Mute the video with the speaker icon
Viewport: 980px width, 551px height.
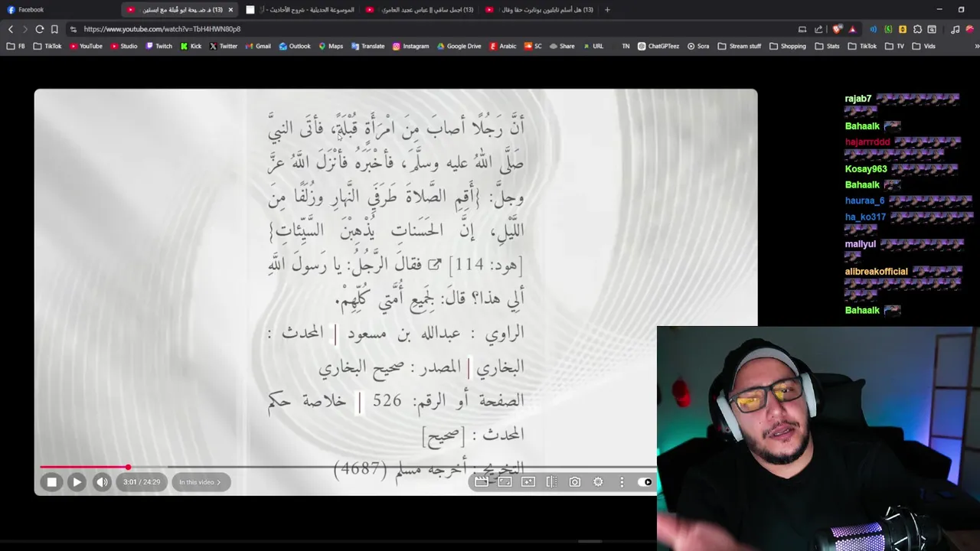click(x=102, y=482)
